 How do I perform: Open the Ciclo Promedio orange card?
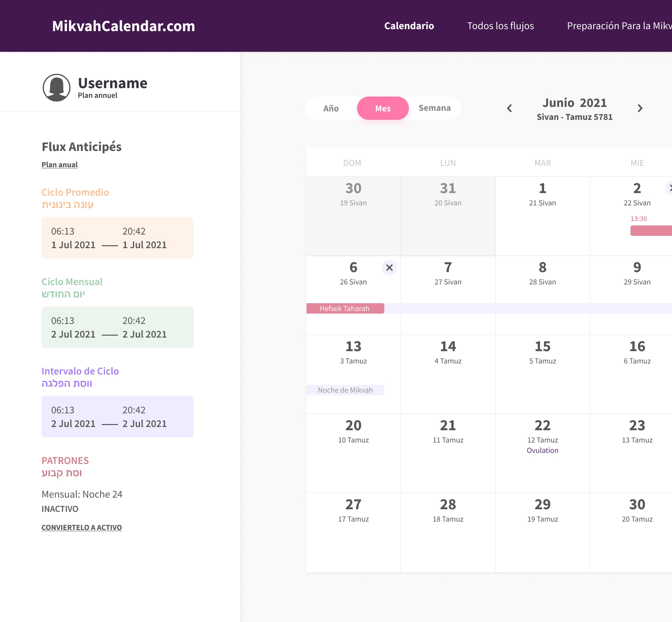click(x=117, y=238)
